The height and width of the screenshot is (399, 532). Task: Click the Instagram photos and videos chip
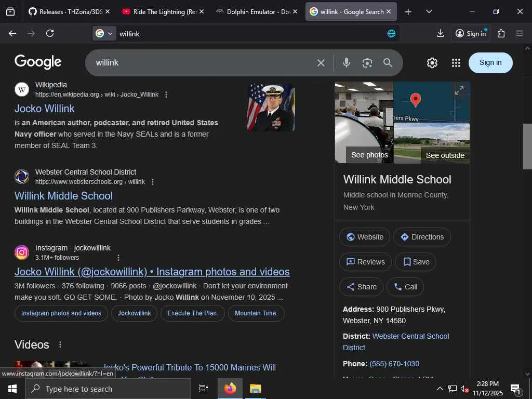[61, 313]
